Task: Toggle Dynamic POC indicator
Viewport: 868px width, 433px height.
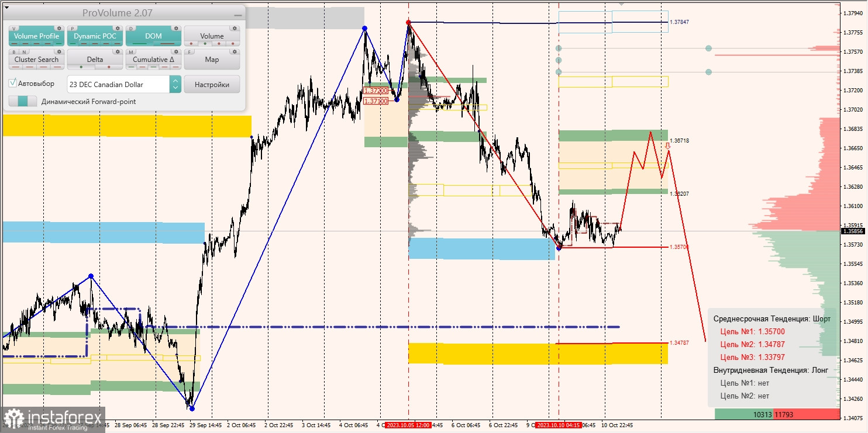Action: click(95, 36)
